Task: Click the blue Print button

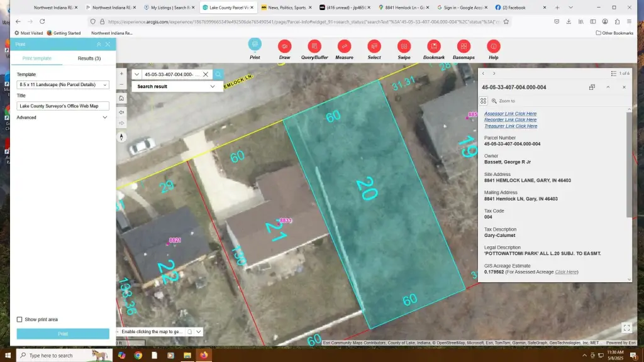Action: (63, 334)
